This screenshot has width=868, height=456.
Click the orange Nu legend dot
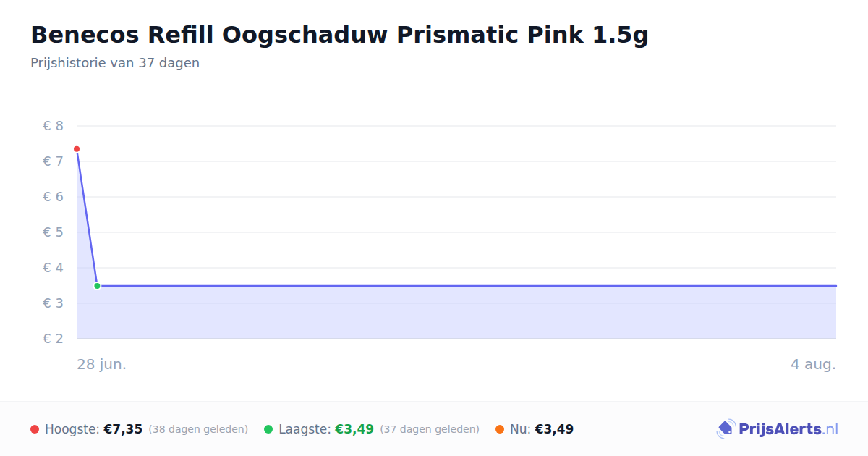[x=500, y=429]
